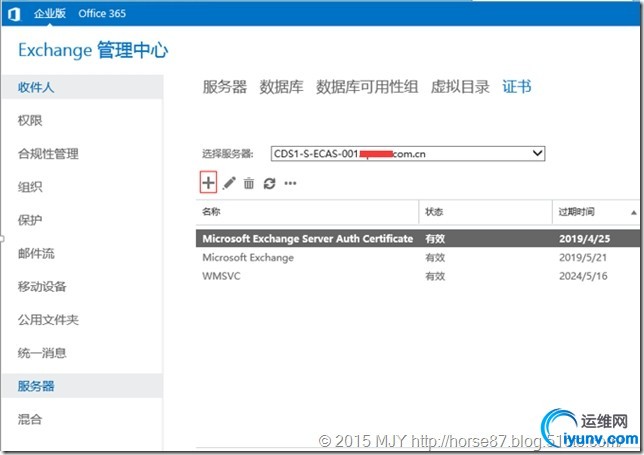Select the WMSVC certificate row
Image resolution: width=644 pixels, height=455 pixels.
418,276
